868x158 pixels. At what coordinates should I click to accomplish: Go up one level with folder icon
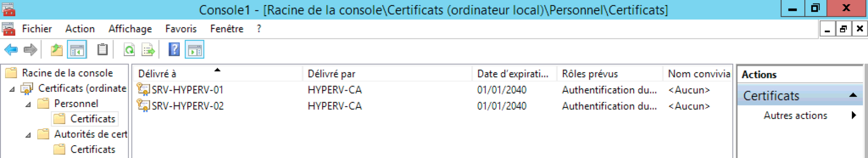tap(57, 50)
